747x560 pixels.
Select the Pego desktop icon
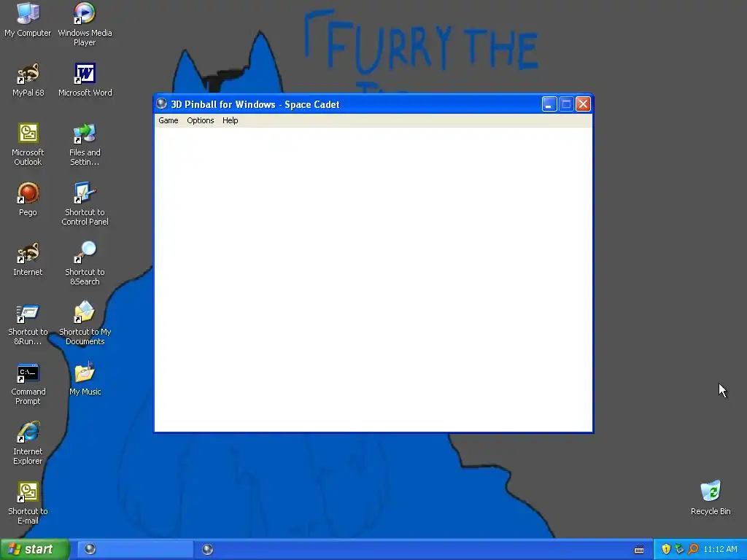(28, 200)
